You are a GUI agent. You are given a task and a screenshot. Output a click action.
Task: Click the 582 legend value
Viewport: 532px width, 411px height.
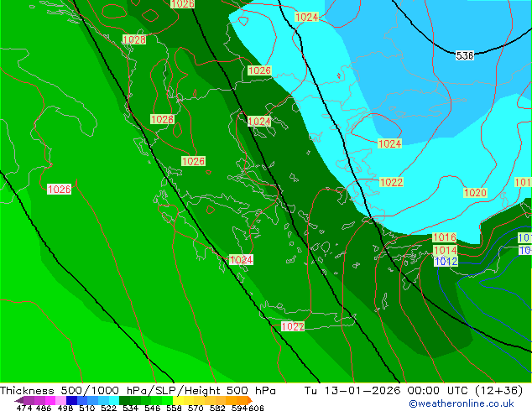coord(217,408)
